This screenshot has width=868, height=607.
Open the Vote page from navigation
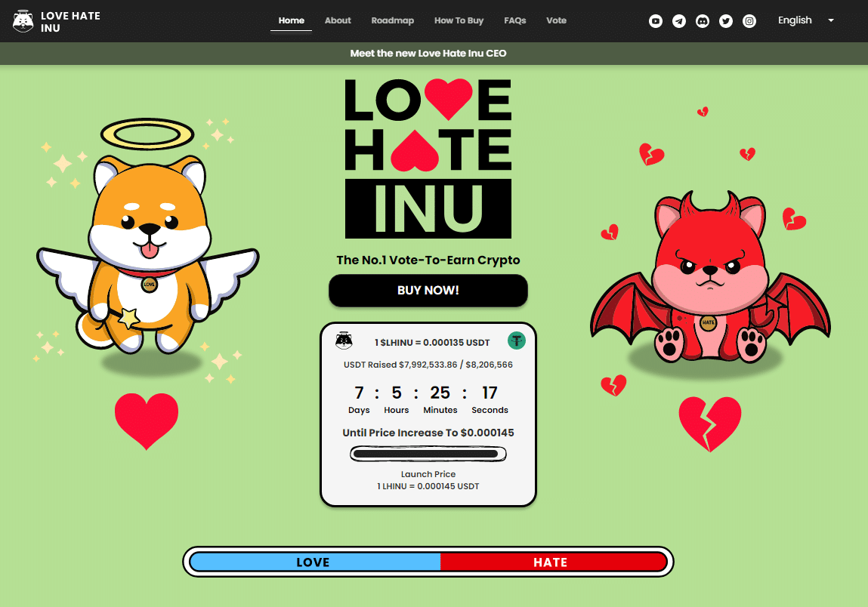click(x=556, y=20)
